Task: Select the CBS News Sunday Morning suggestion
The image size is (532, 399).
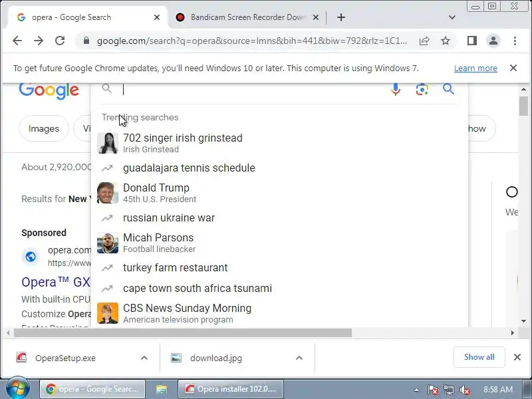Action: pos(279,313)
